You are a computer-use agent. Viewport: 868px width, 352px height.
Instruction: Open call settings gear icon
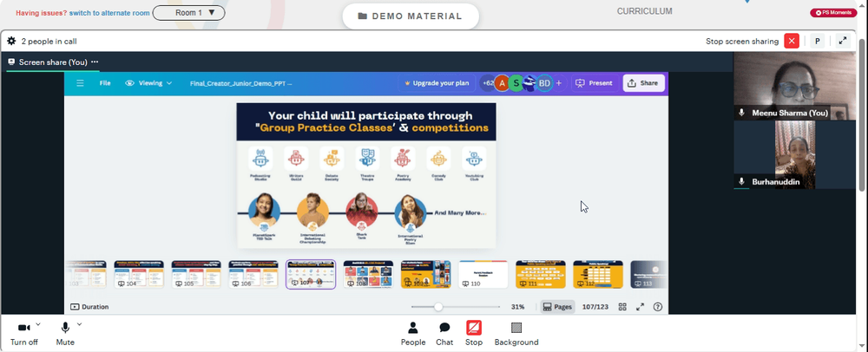[x=11, y=41]
